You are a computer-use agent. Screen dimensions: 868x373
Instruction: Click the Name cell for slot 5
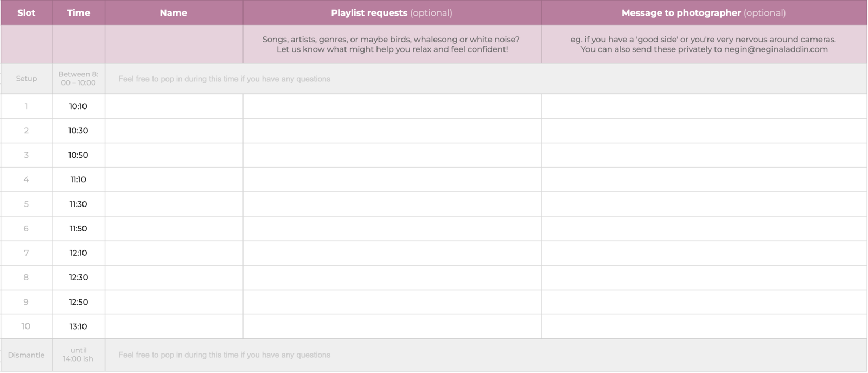[x=174, y=204]
